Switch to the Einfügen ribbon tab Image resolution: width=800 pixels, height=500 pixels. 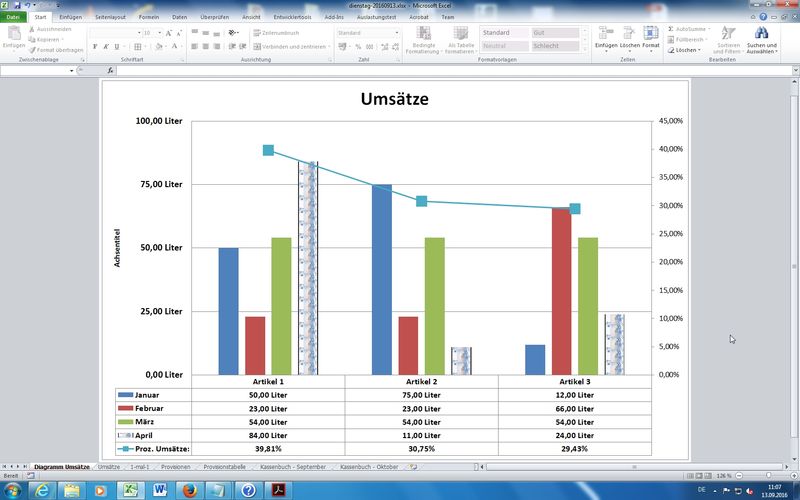click(x=71, y=17)
